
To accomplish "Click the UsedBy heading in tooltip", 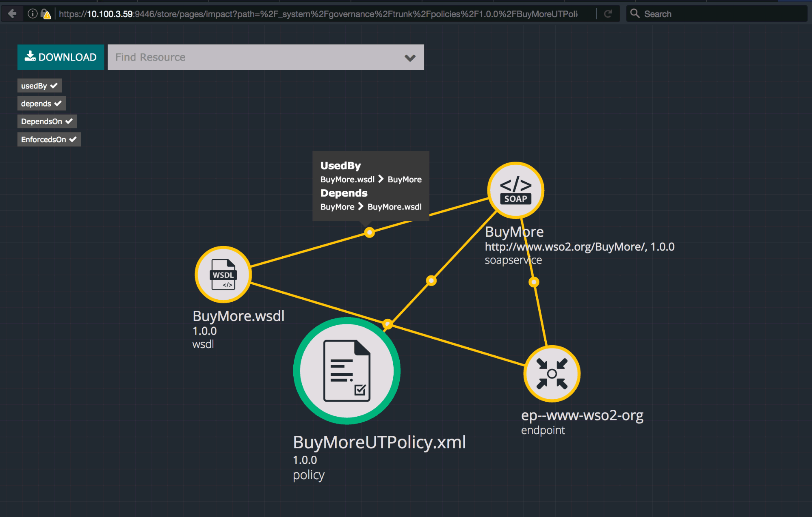I will point(340,166).
